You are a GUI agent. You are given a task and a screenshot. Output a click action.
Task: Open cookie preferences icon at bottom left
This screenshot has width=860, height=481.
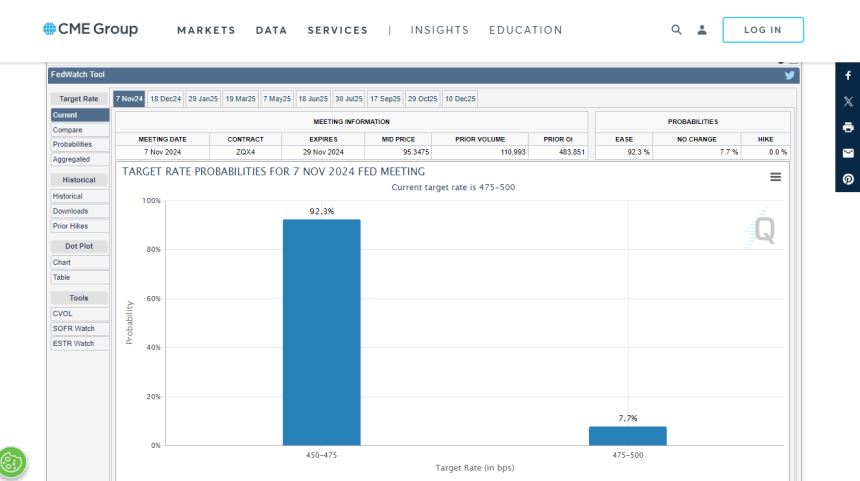pyautogui.click(x=13, y=462)
